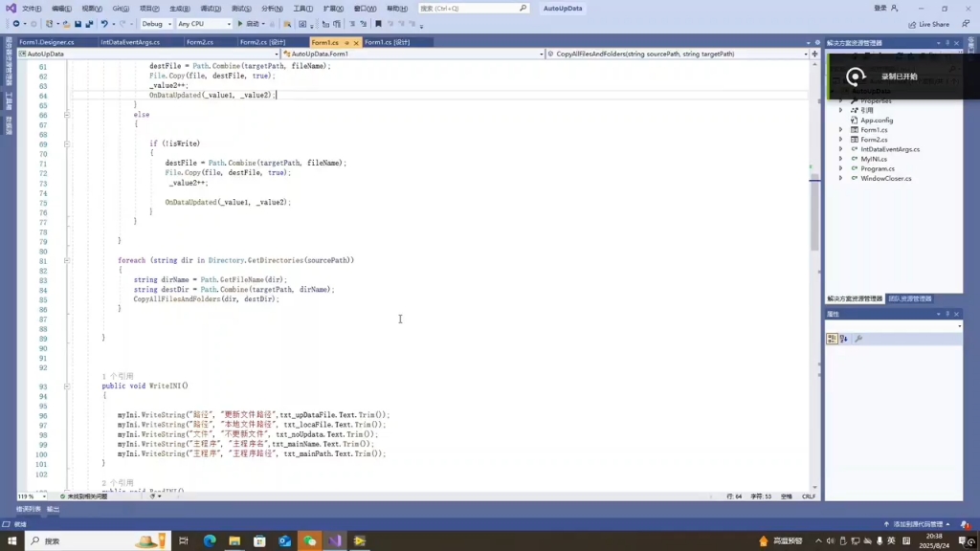
Task: Close the active Form1.cs tab
Action: point(356,42)
